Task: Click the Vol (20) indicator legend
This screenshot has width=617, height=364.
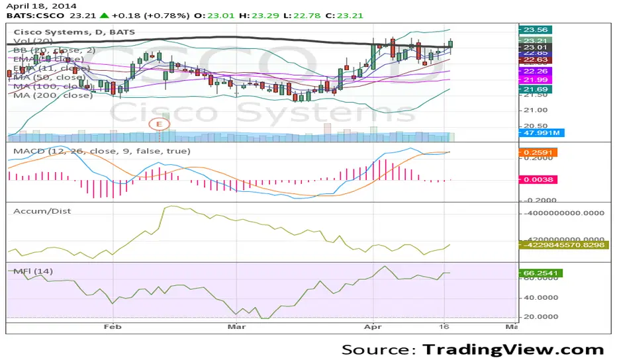Action: pyautogui.click(x=33, y=41)
